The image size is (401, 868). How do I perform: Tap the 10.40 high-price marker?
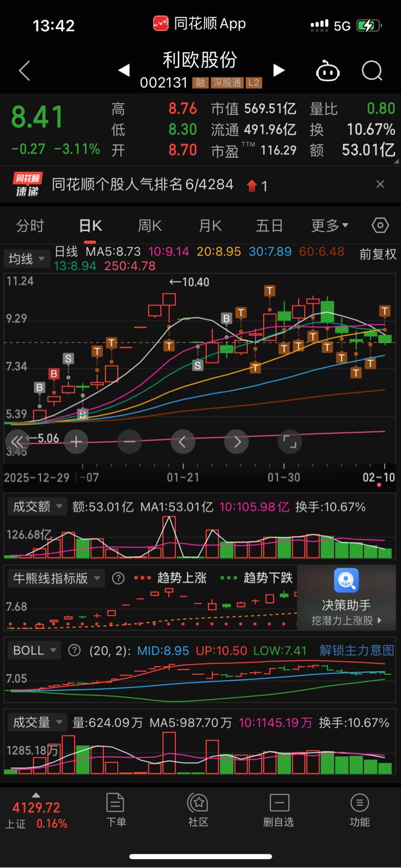[x=189, y=282]
